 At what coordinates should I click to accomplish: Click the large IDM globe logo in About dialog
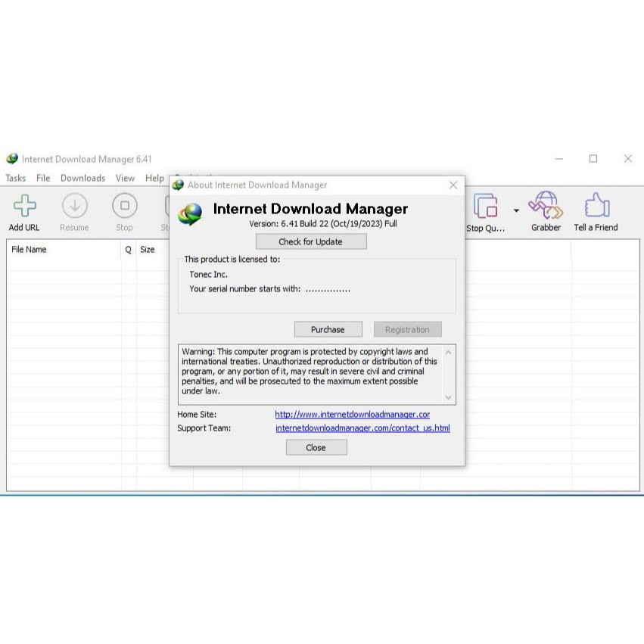tap(190, 214)
